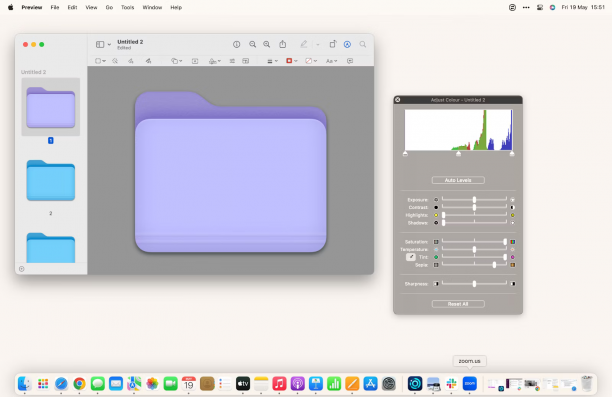The image size is (612, 397).
Task: Open System Settings from the Dock
Action: pos(389,384)
